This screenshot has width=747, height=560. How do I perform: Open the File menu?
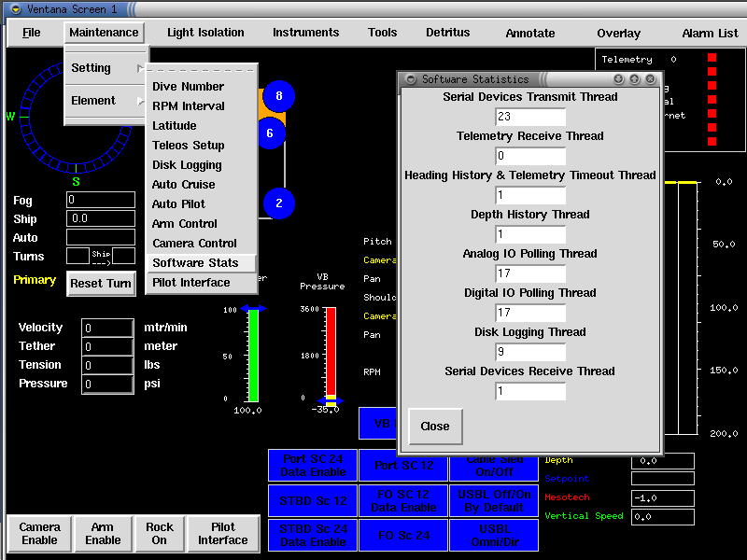click(x=32, y=33)
